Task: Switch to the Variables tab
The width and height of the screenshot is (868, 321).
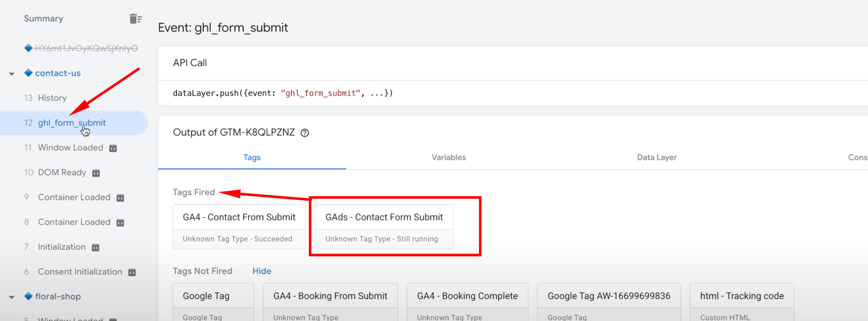Action: [448, 158]
